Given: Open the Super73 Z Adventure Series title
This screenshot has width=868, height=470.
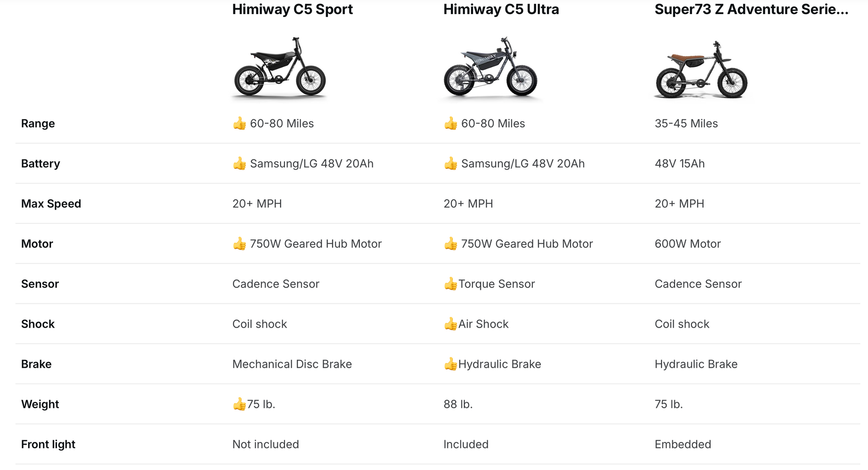Looking at the screenshot, I should (x=751, y=10).
